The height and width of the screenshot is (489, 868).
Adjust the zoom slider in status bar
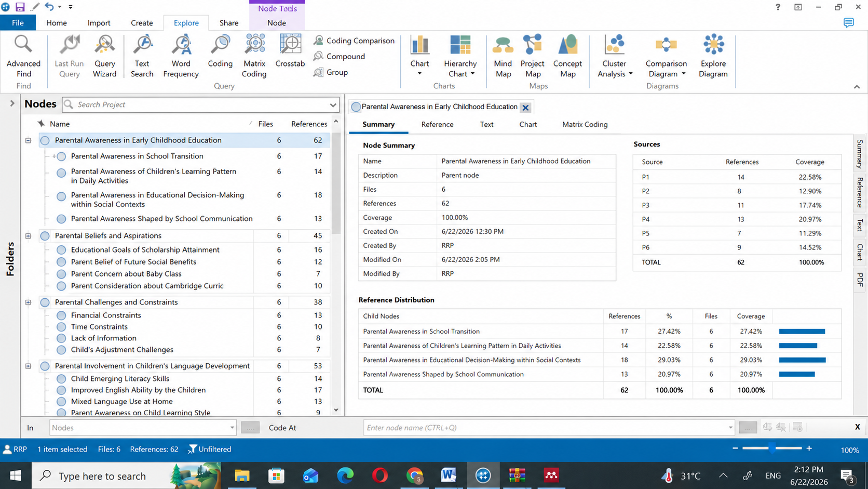(772, 448)
